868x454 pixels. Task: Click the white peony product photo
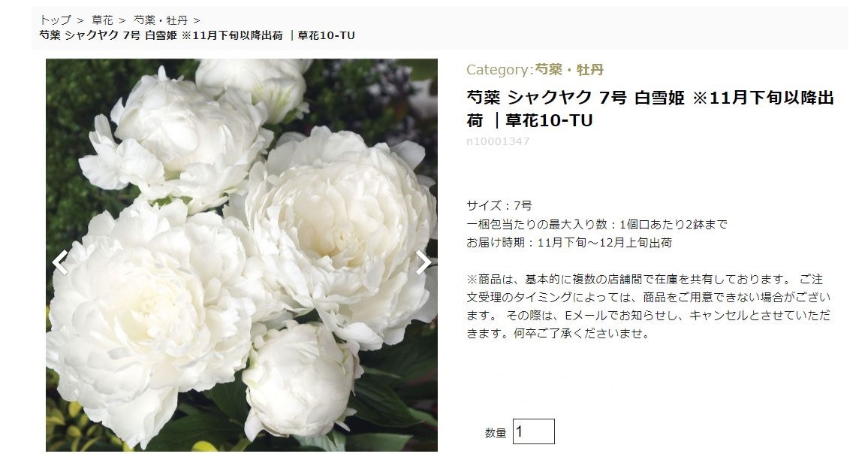241,255
